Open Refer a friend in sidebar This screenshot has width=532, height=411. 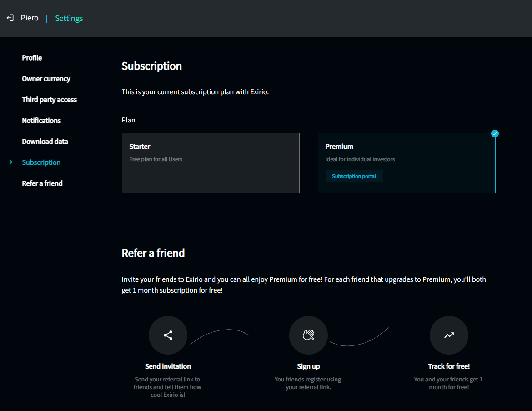click(42, 183)
